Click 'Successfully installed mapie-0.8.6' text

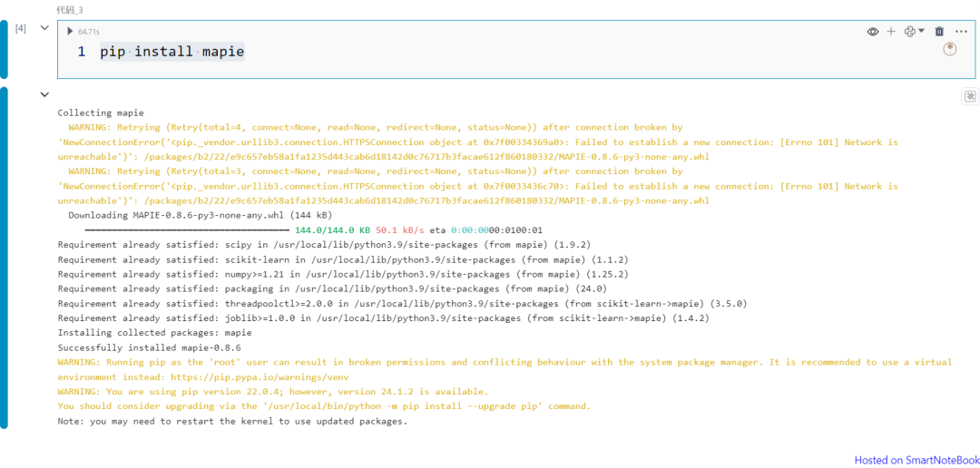pos(150,347)
